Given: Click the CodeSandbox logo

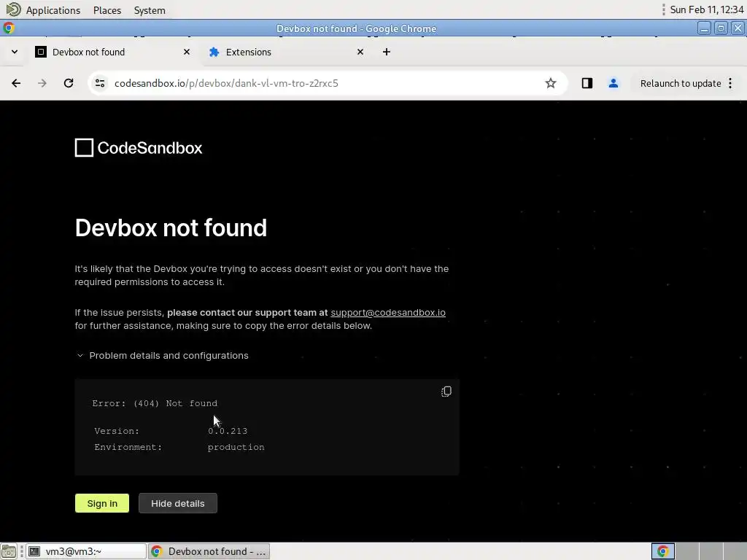Looking at the screenshot, I should (x=138, y=147).
